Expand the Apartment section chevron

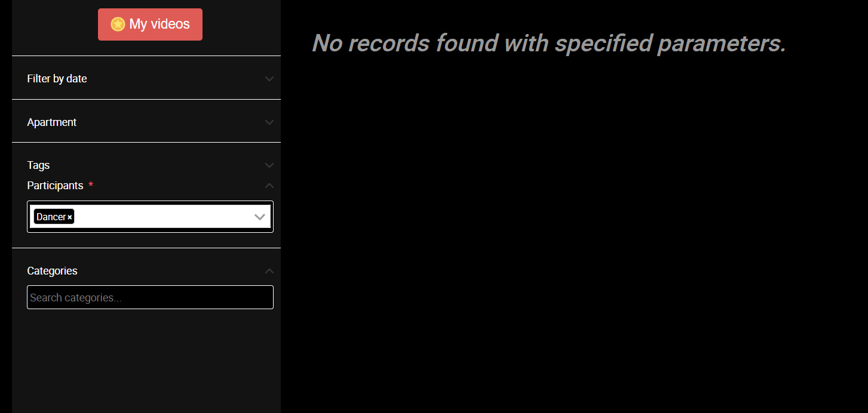(269, 122)
